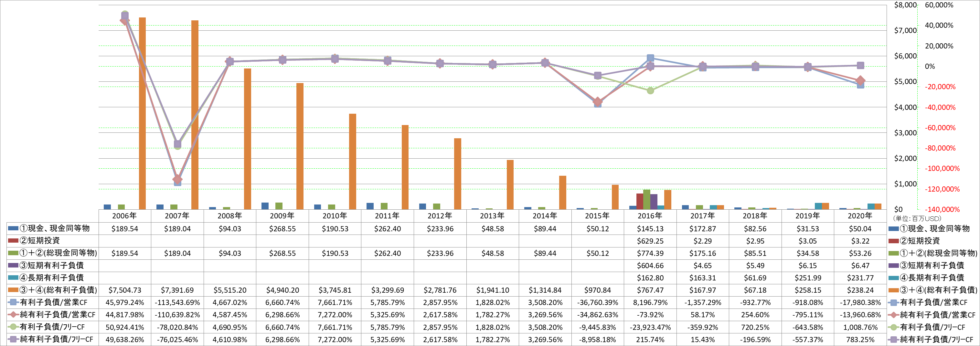
Task: Click the 2020年 column header
Action: [860, 215]
